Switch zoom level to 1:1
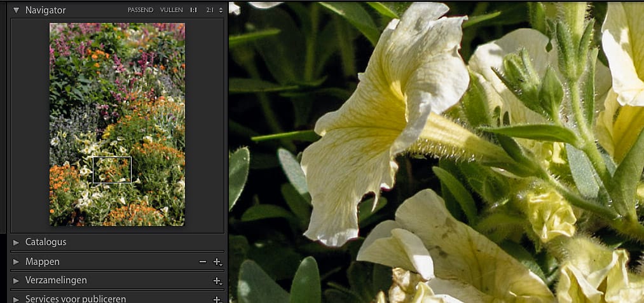This screenshot has width=644, height=303. 193,10
